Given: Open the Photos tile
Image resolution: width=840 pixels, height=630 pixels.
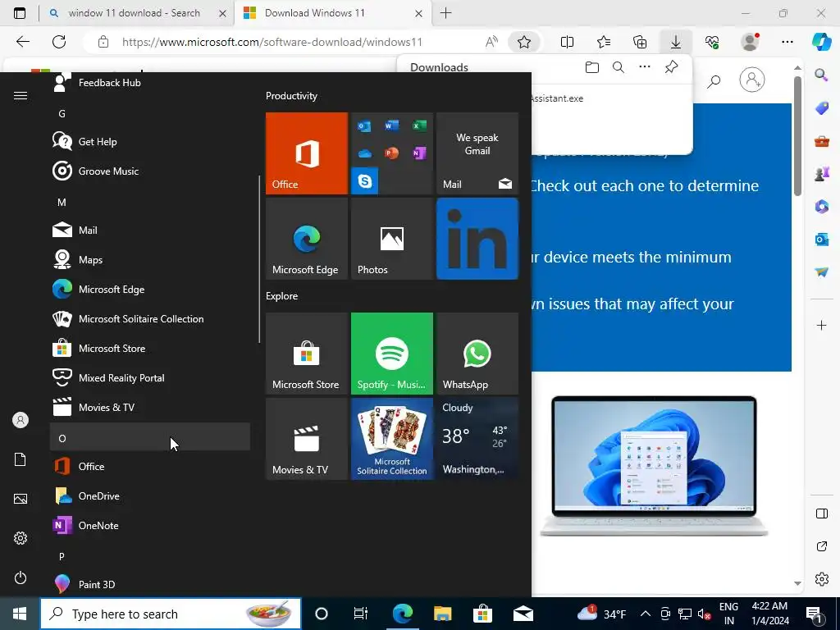Looking at the screenshot, I should tap(391, 239).
